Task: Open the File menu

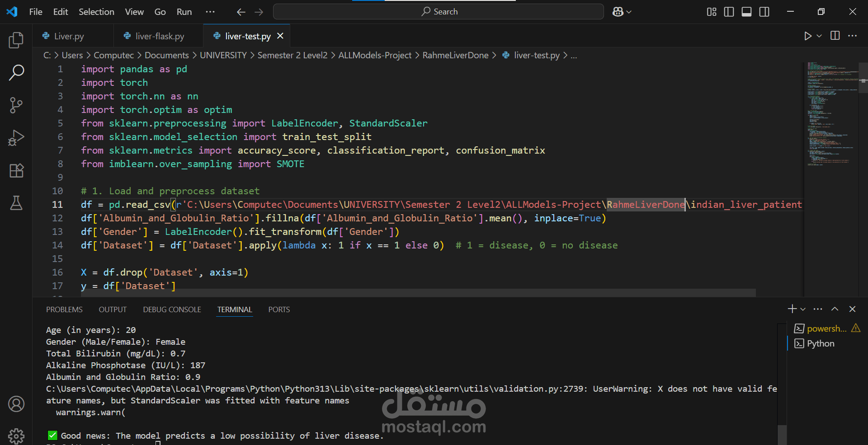Action: click(36, 12)
